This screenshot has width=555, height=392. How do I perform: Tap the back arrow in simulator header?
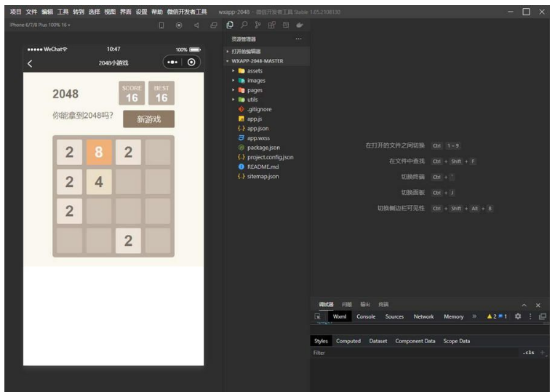point(30,63)
